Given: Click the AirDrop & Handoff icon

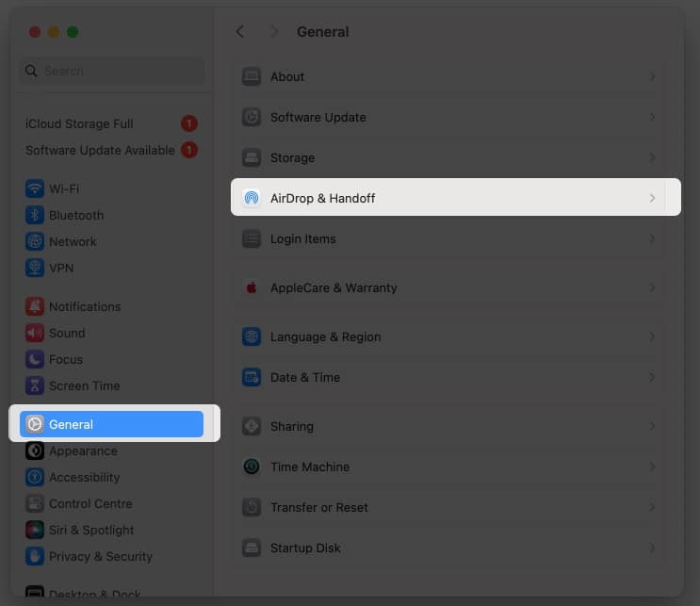Looking at the screenshot, I should pos(252,198).
